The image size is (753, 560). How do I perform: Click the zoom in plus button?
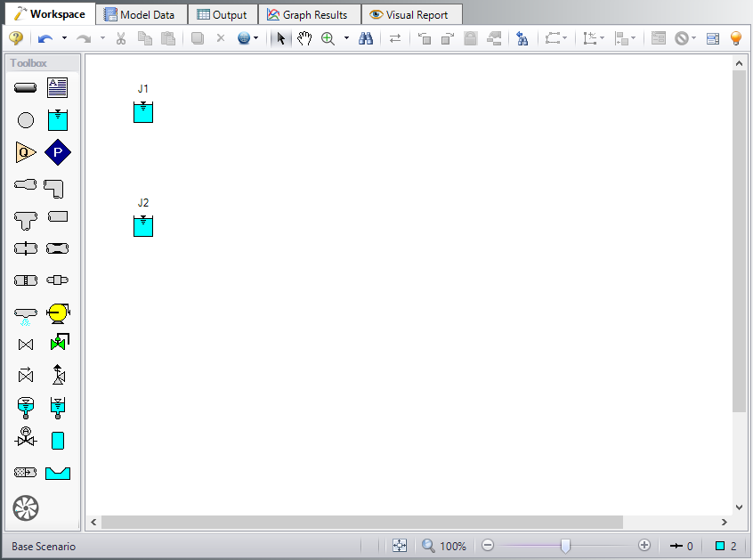click(x=644, y=546)
